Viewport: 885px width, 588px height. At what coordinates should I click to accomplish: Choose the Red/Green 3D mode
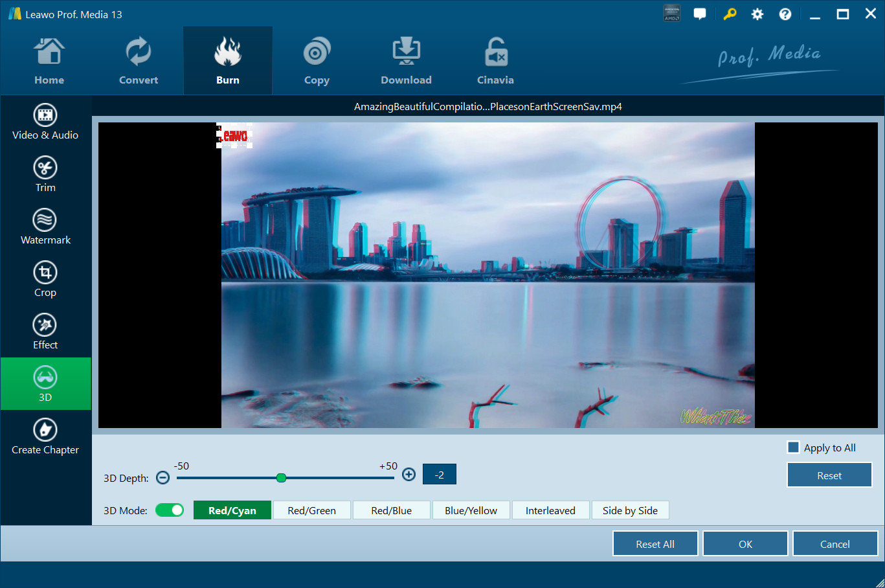[x=311, y=510]
